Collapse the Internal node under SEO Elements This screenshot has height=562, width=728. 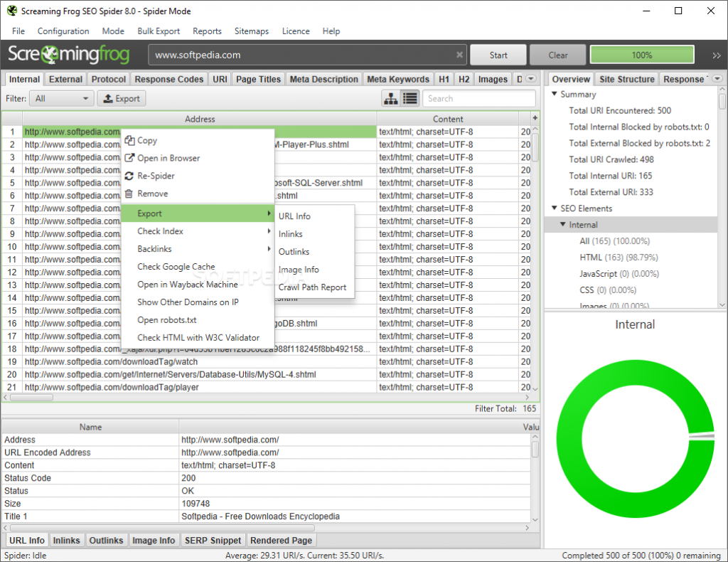tap(563, 225)
